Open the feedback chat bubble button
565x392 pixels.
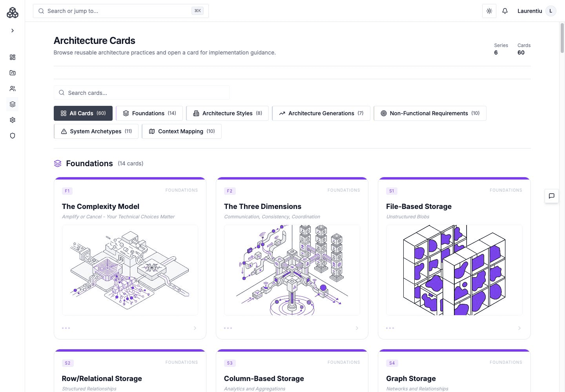(x=552, y=196)
